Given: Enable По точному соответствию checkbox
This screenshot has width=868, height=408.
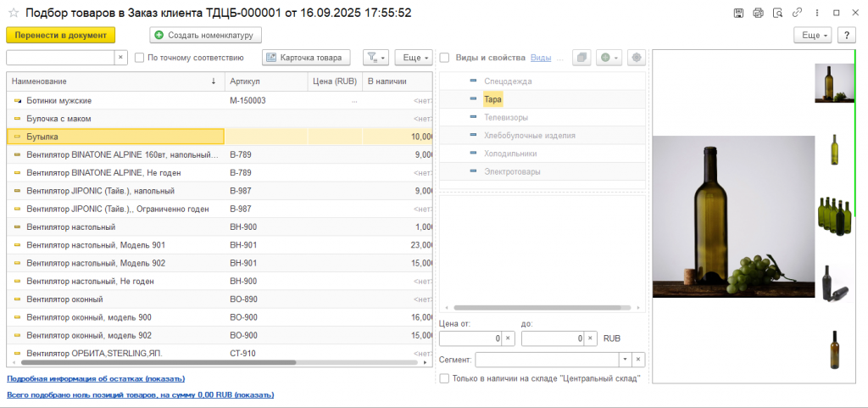Looking at the screenshot, I should 140,57.
